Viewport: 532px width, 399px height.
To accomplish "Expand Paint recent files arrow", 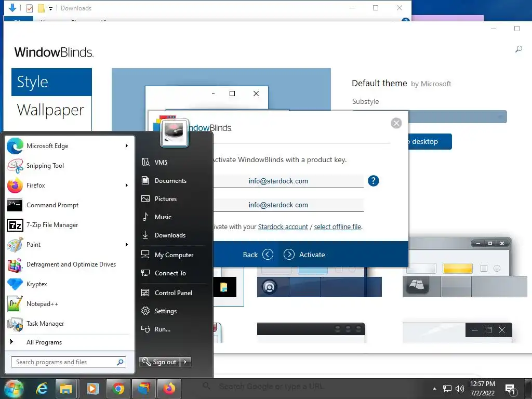I will (x=127, y=245).
